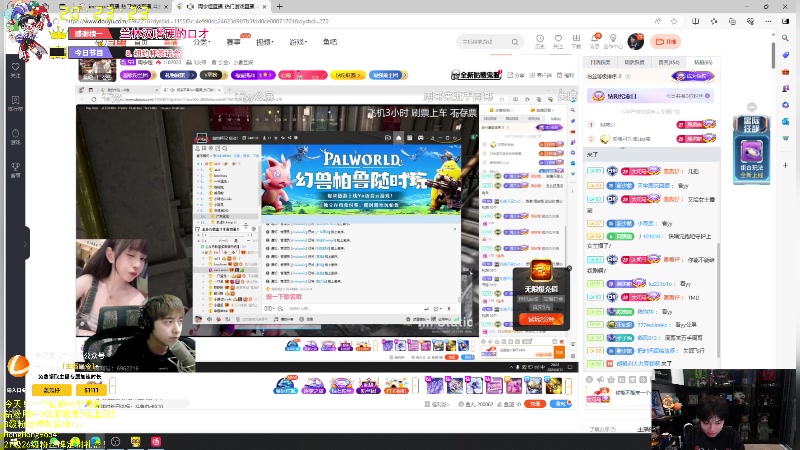
Task: Collapse the floating 国际狂鲨 promo with minus button
Action: [x=752, y=107]
